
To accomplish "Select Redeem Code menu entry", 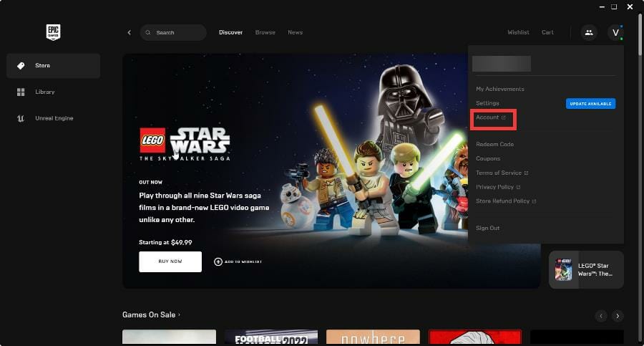I will (x=495, y=145).
